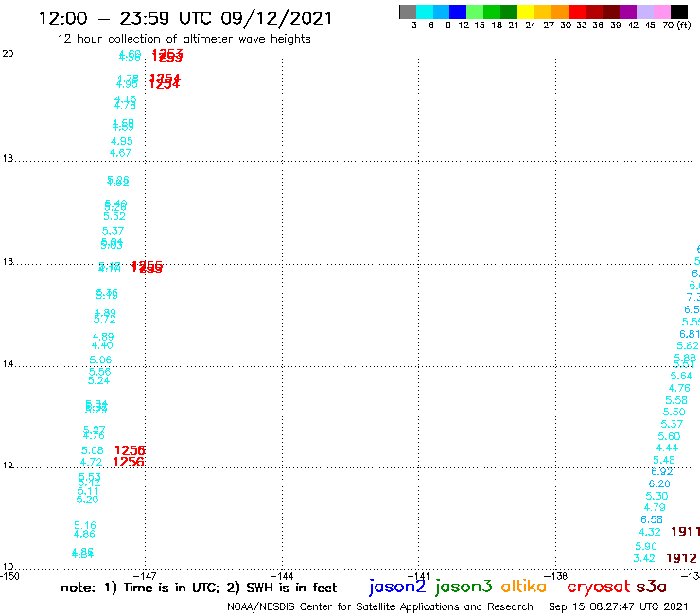700x615 pixels.
Task: Click latitude axis label "18"
Action: (8, 158)
